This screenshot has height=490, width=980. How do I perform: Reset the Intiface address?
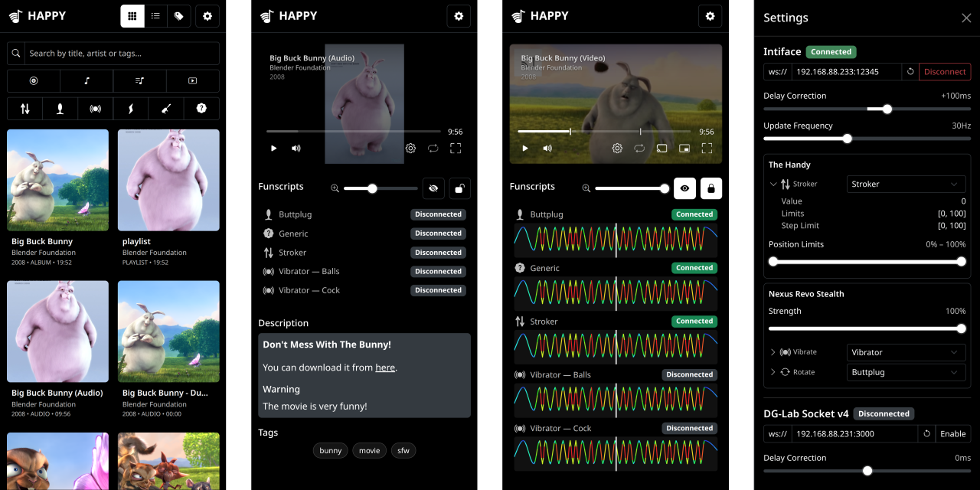(910, 72)
